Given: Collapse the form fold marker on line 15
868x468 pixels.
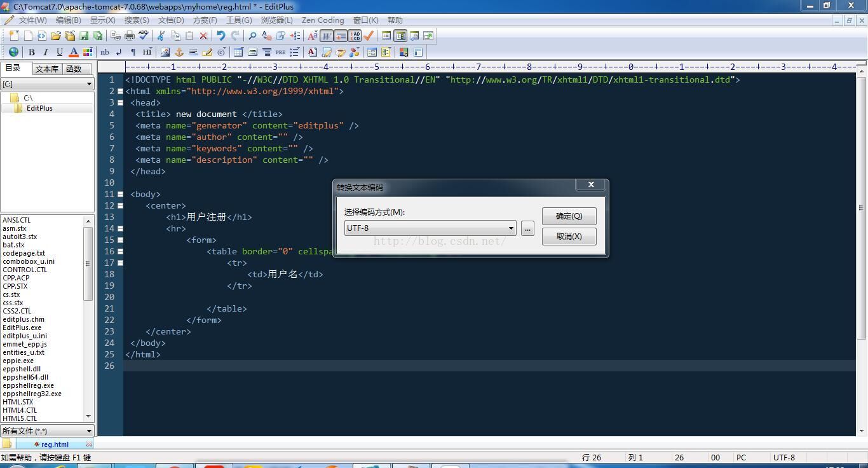Looking at the screenshot, I should pos(120,240).
